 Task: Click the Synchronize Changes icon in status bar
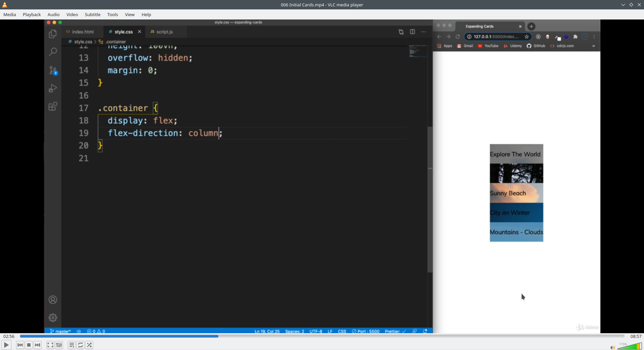pyautogui.click(x=79, y=331)
